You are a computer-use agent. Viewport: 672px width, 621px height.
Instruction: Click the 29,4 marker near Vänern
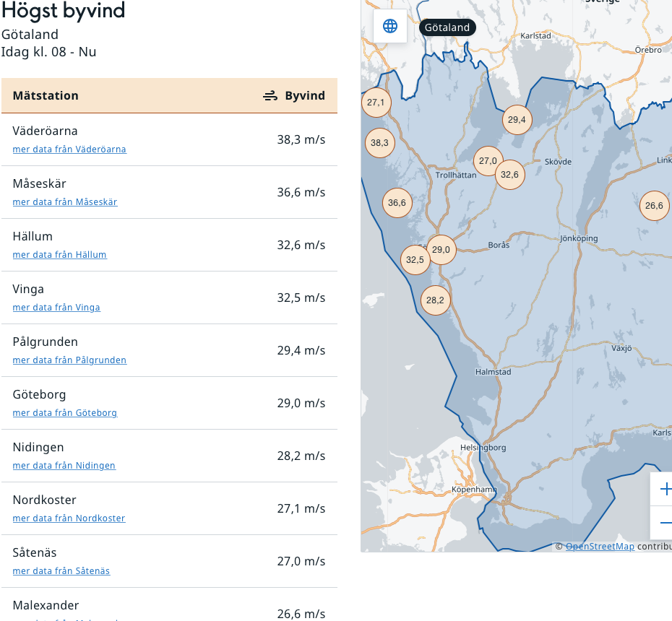(x=517, y=120)
